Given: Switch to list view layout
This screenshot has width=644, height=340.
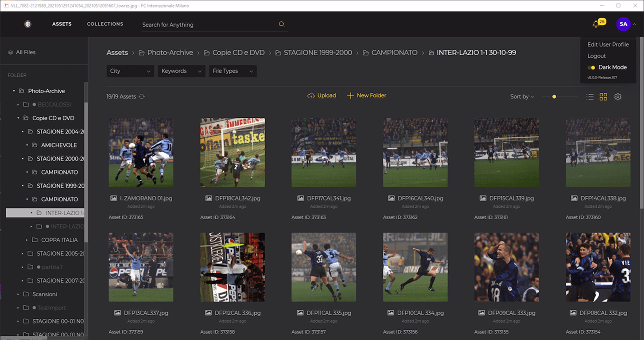Looking at the screenshot, I should [x=590, y=97].
